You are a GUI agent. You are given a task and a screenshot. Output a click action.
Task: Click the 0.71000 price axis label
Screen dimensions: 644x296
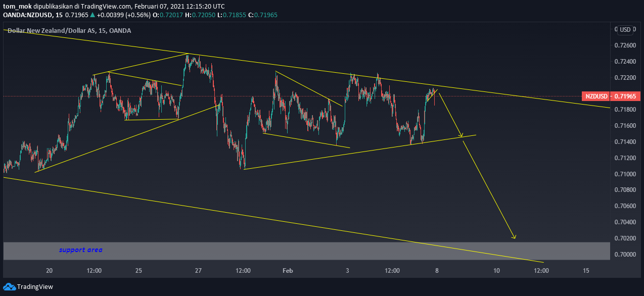click(x=625, y=174)
